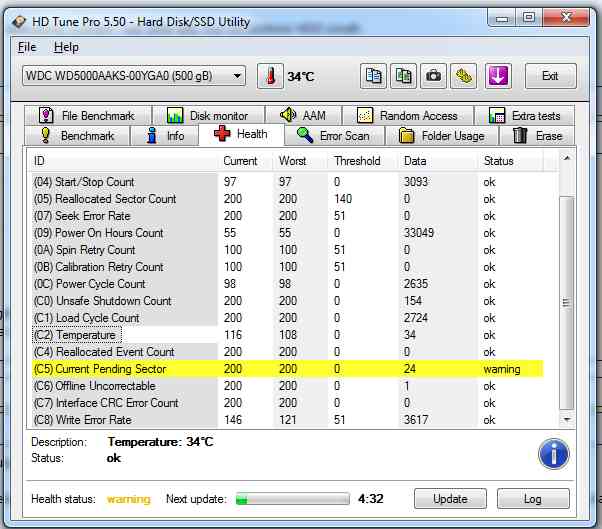Switch to the Info tab
Viewport: 602px width, 529px height.
click(x=165, y=136)
